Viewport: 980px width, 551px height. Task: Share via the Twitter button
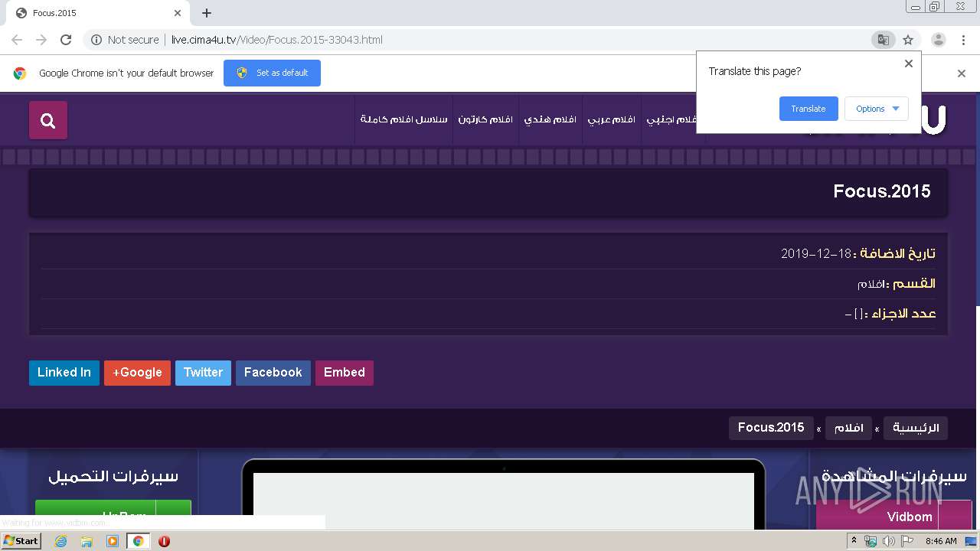click(203, 373)
